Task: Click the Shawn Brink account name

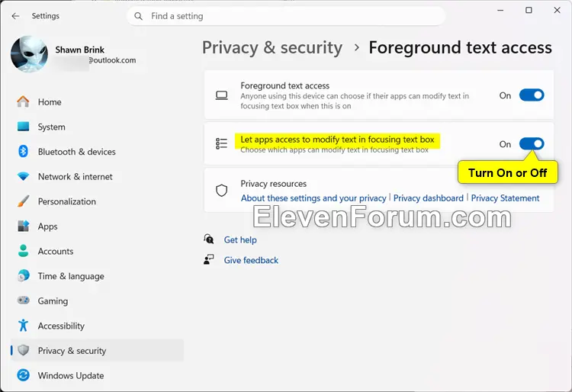Action: (79, 50)
